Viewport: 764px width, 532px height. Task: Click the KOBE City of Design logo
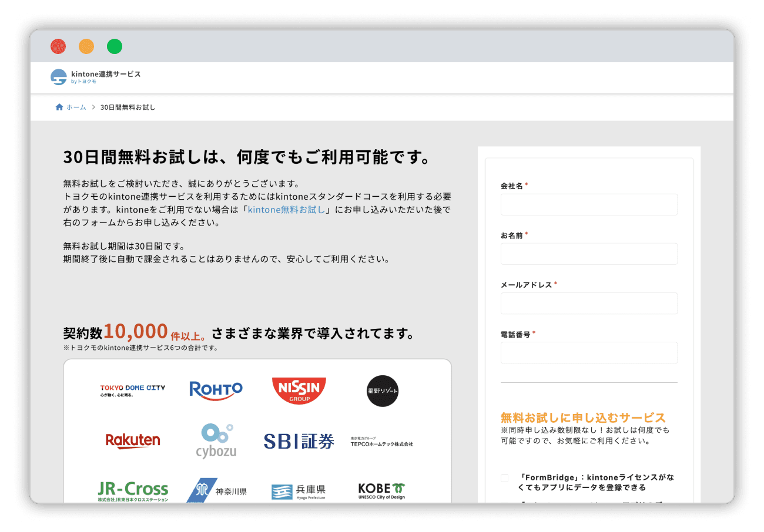[x=382, y=490]
